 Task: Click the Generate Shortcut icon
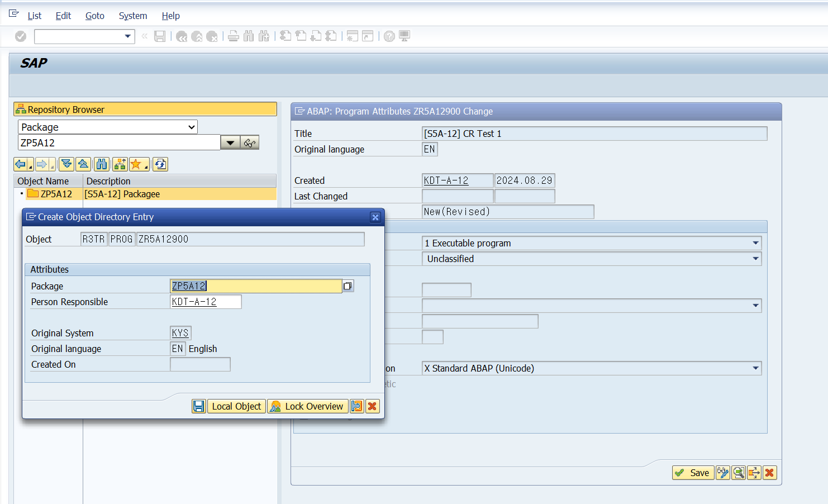[x=368, y=36]
